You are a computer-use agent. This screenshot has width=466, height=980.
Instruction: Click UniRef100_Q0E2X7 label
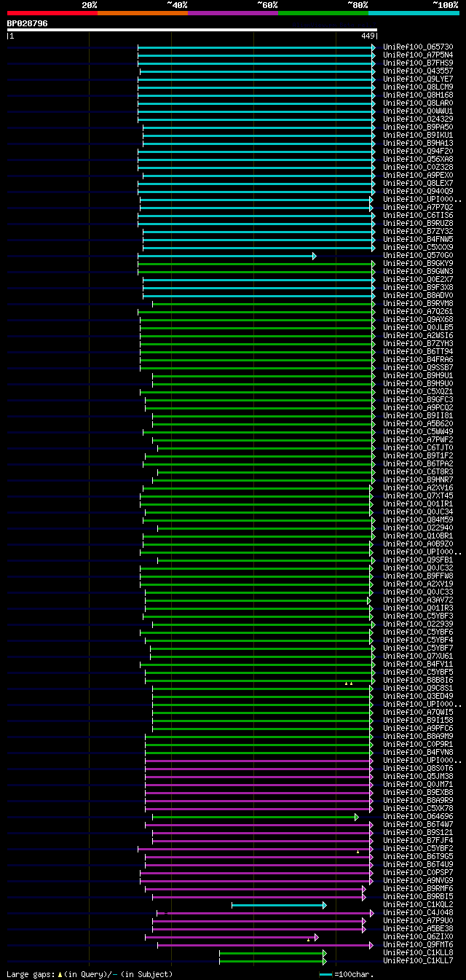click(419, 279)
